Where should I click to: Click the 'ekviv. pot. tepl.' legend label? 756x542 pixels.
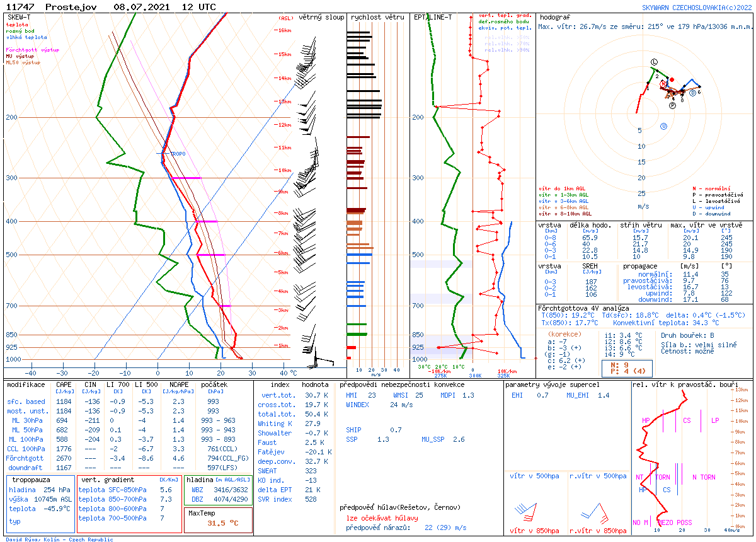click(505, 28)
